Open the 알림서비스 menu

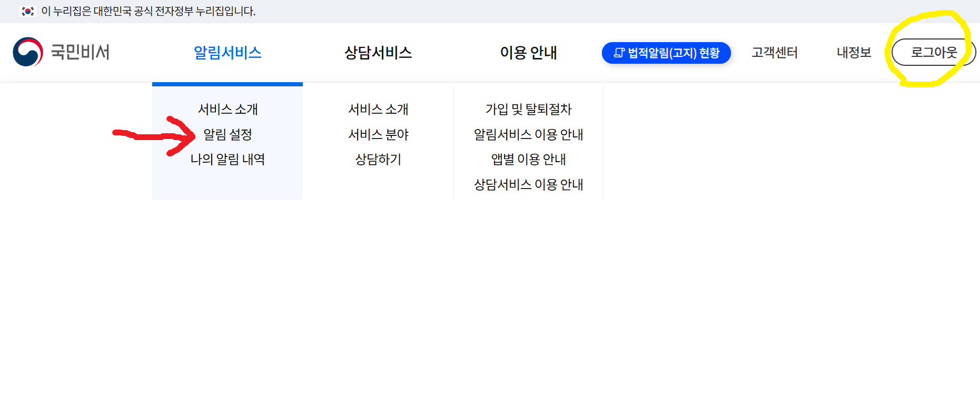point(227,53)
